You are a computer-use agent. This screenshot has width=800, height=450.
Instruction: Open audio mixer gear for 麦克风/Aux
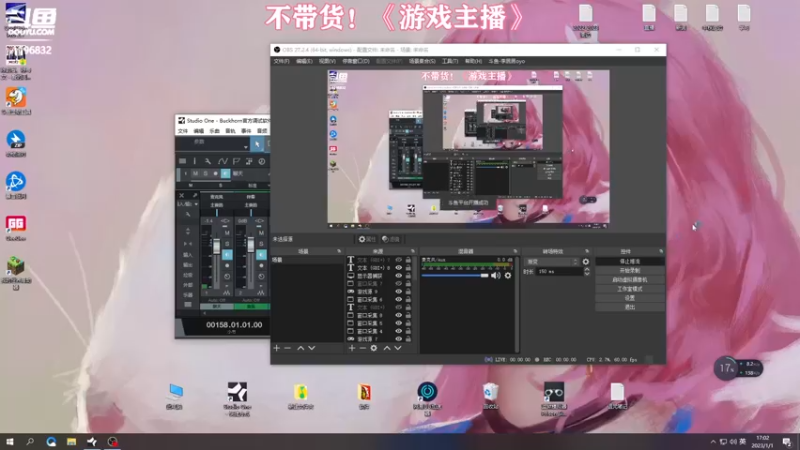tap(508, 276)
